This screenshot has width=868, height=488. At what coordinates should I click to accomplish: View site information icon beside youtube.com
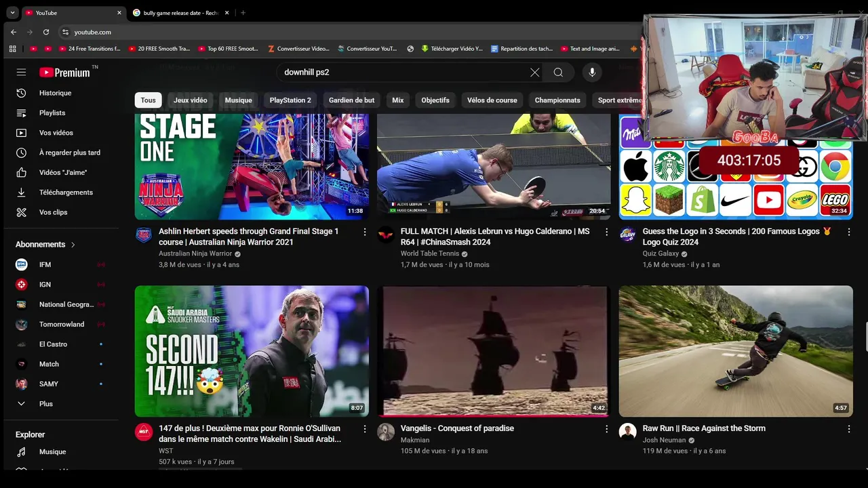(65, 32)
